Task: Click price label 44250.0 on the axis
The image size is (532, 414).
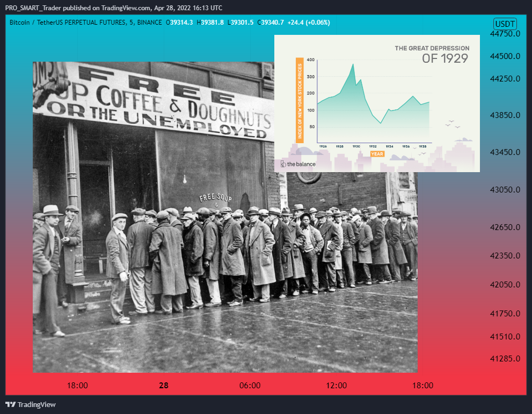Action: (x=505, y=79)
